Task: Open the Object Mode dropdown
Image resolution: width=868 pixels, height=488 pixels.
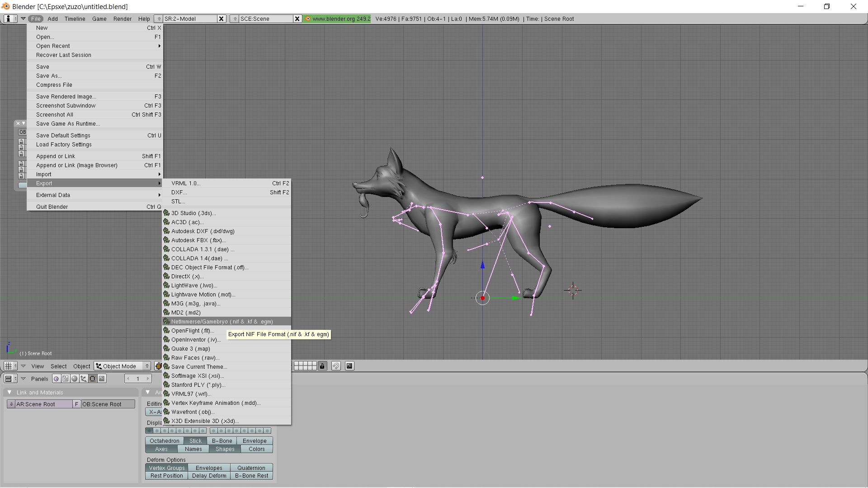Action: tap(123, 366)
